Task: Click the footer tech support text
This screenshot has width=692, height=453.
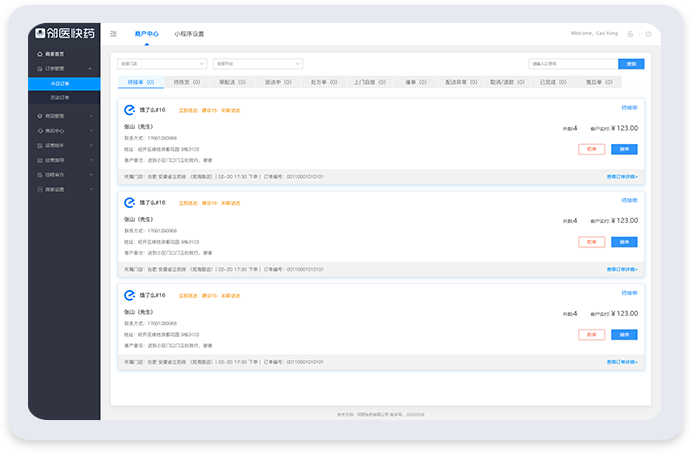Action: point(381,415)
